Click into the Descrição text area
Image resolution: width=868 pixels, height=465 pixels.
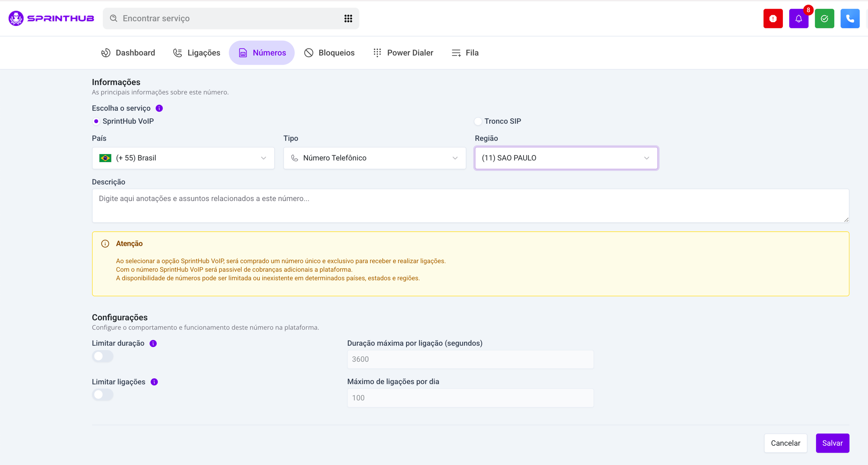[470, 206]
